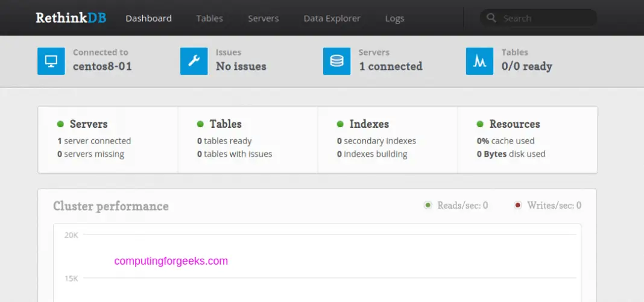Click the Indexes panel heading
The image size is (644, 302).
[x=368, y=124]
